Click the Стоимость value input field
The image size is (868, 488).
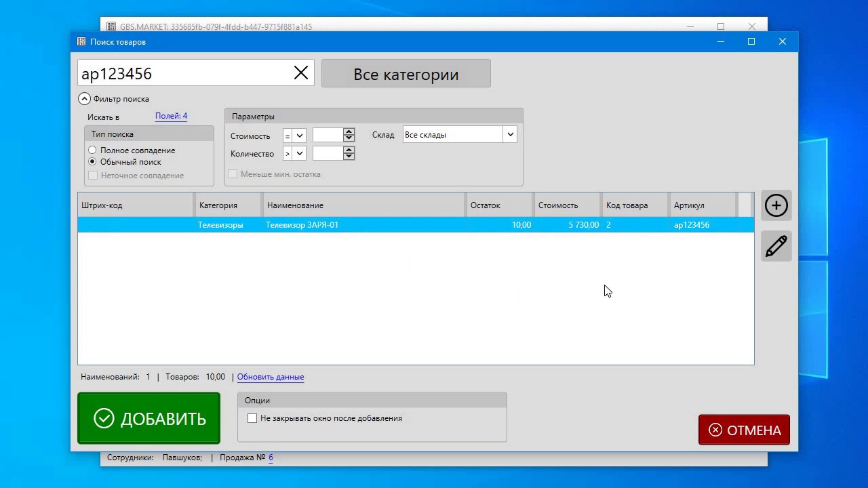pos(328,135)
